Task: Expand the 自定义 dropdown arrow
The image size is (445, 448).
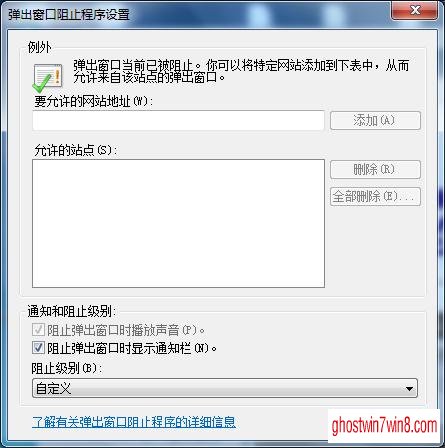Action: [x=409, y=389]
